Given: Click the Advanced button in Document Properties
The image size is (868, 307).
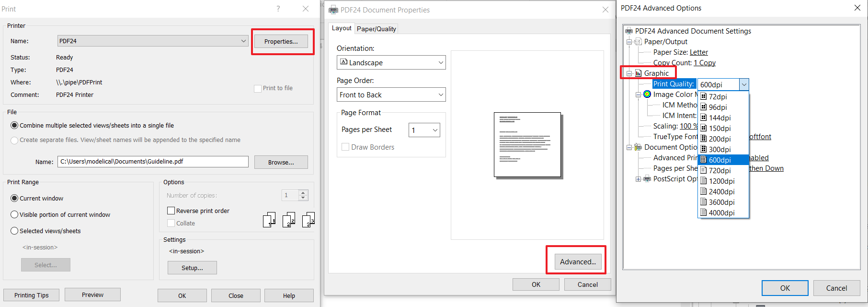Looking at the screenshot, I should coord(578,261).
